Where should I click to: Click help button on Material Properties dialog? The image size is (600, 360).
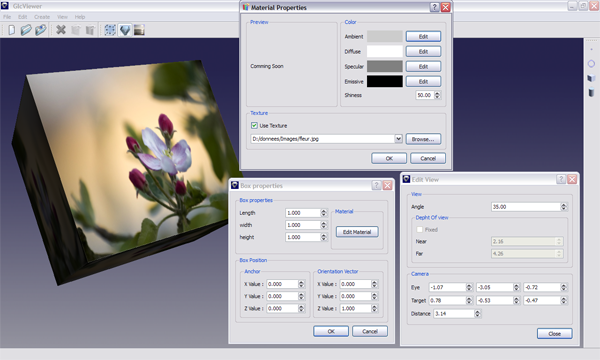tap(434, 7)
